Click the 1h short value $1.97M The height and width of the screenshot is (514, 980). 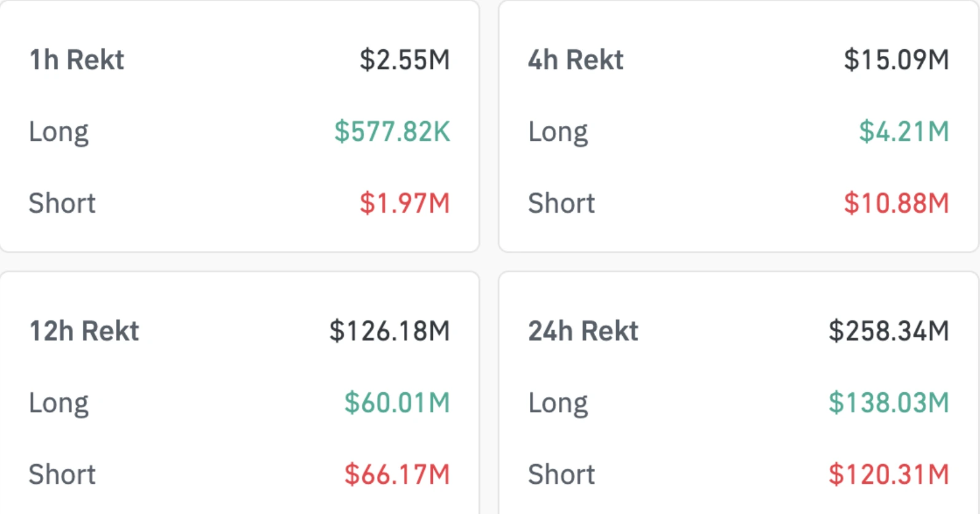tap(405, 204)
